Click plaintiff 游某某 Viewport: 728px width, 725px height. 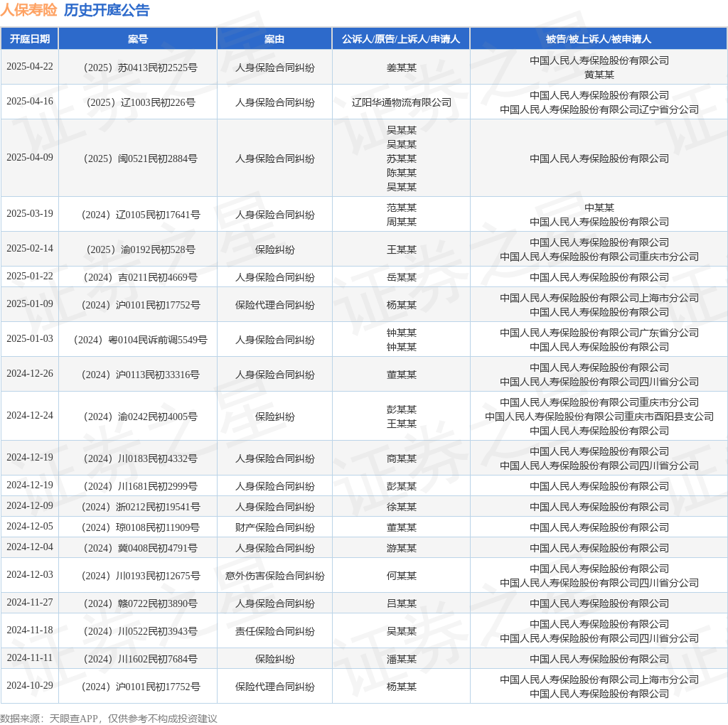402,548
